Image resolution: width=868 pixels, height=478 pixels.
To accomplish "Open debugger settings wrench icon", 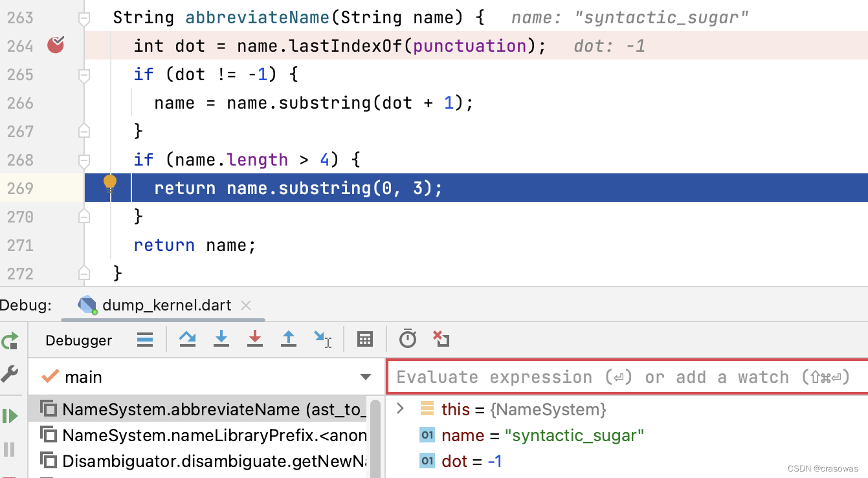I will (10, 374).
